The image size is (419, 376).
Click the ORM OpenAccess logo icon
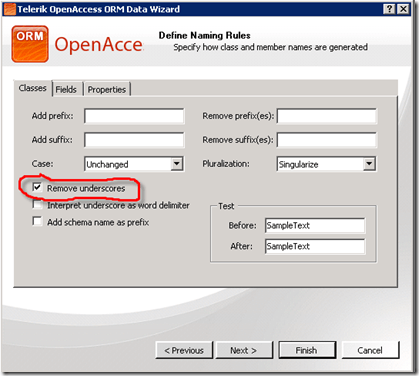tap(30, 44)
